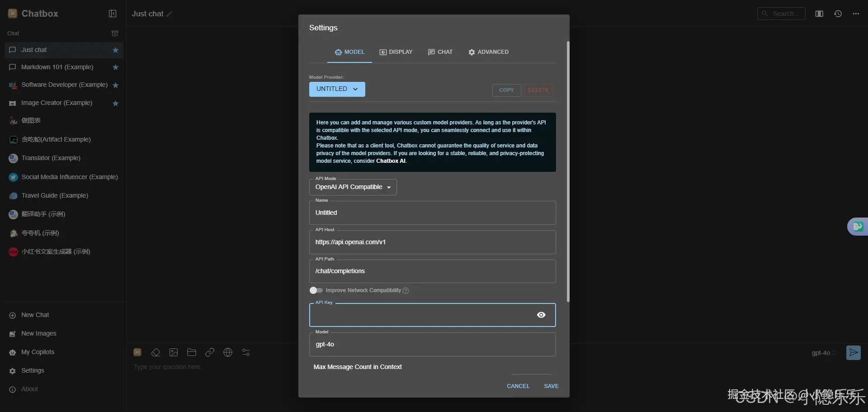Attach an image using picture icon

click(174, 352)
